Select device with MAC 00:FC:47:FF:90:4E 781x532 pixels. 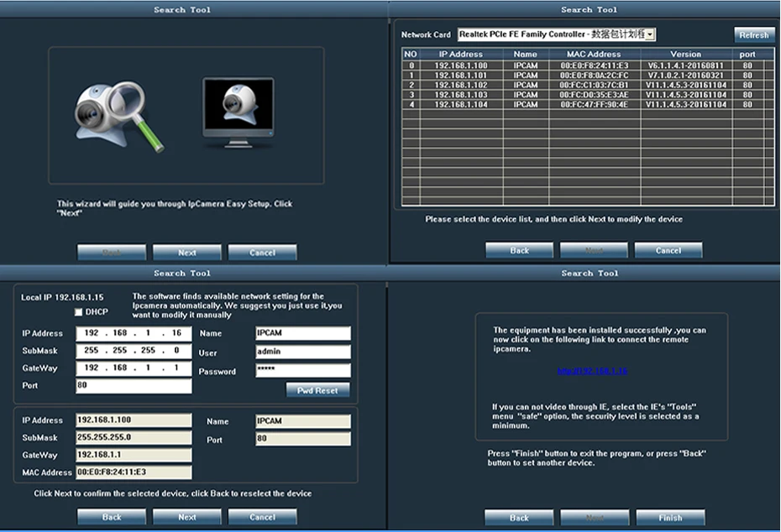588,104
